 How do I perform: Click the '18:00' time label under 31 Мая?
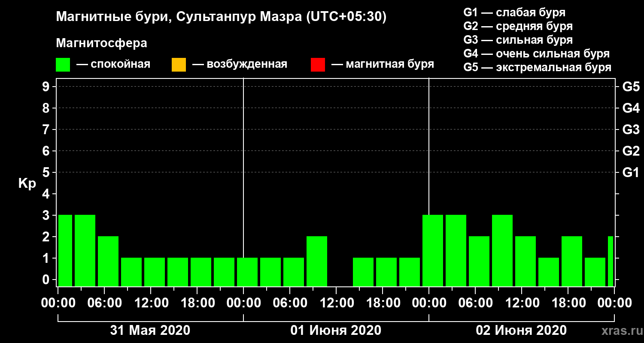tap(197, 303)
